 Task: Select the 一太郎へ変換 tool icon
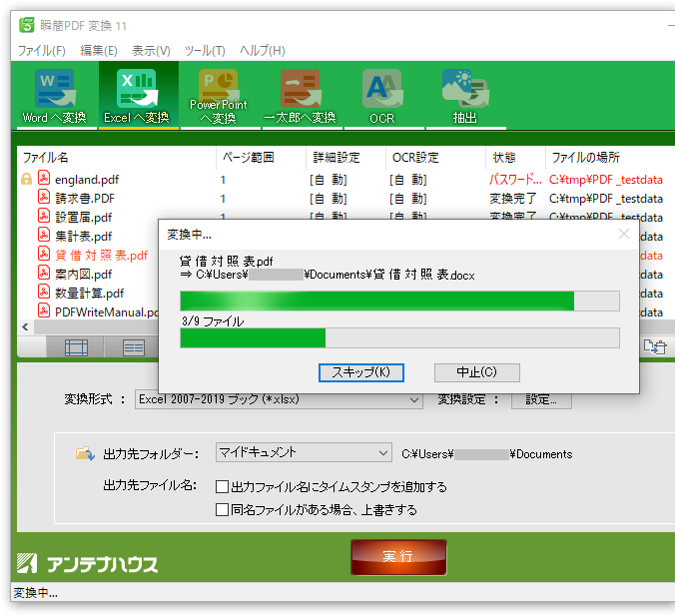300,88
